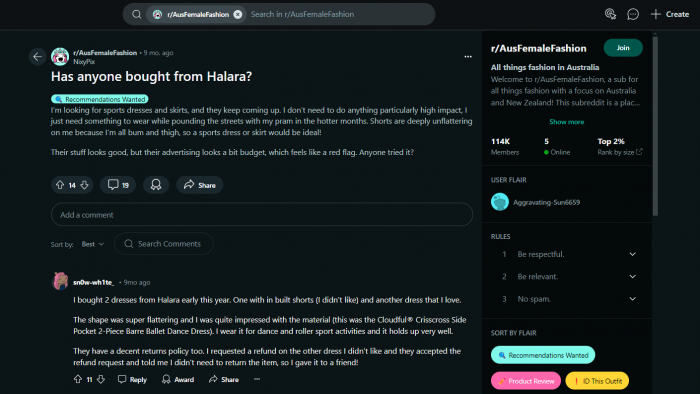Remove the r/AusFemaleFashion search filter
The width and height of the screenshot is (700, 394).
238,14
